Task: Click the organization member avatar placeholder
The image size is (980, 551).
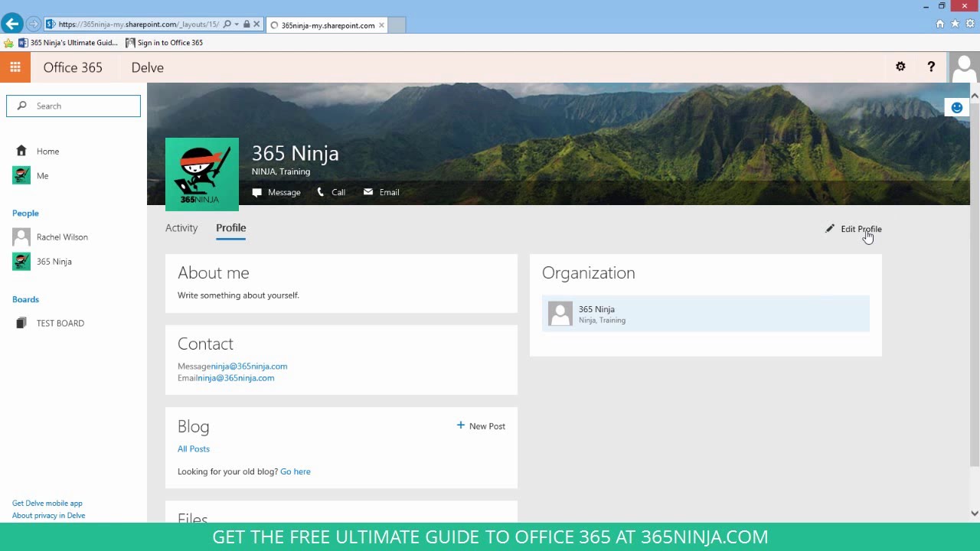Action: (x=560, y=314)
